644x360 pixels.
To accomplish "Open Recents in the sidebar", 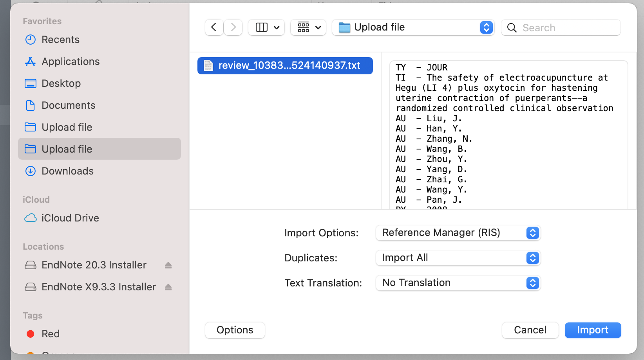I will pos(60,40).
